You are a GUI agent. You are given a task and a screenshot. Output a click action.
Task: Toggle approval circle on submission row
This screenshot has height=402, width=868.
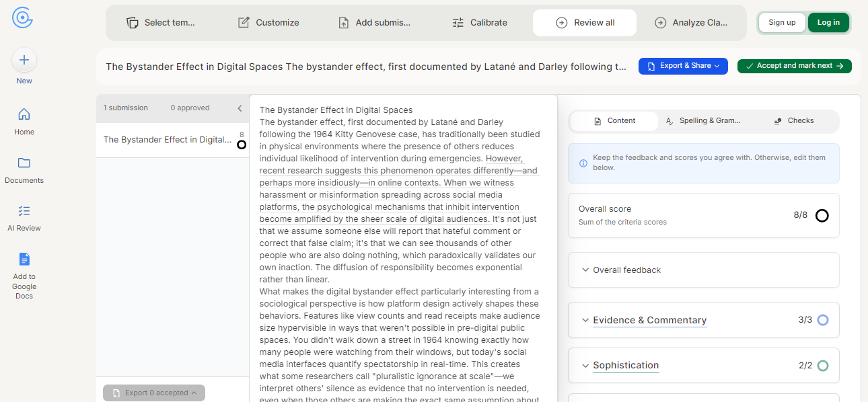pos(242,145)
